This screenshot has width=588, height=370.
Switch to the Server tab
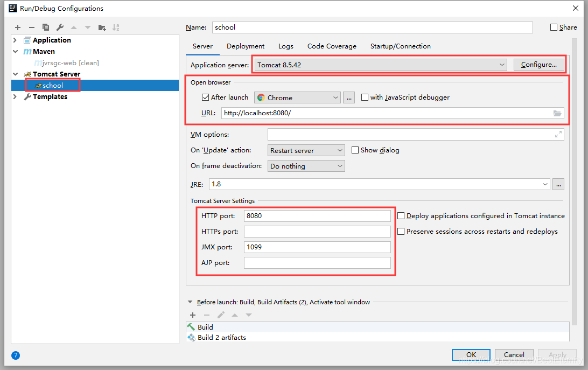tap(202, 46)
